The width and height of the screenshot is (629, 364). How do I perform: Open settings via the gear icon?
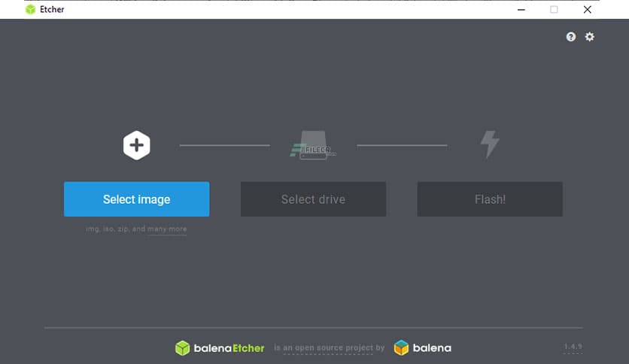point(589,37)
